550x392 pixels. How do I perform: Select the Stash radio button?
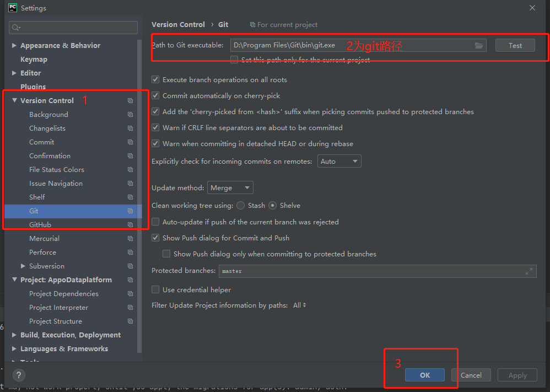click(x=241, y=205)
